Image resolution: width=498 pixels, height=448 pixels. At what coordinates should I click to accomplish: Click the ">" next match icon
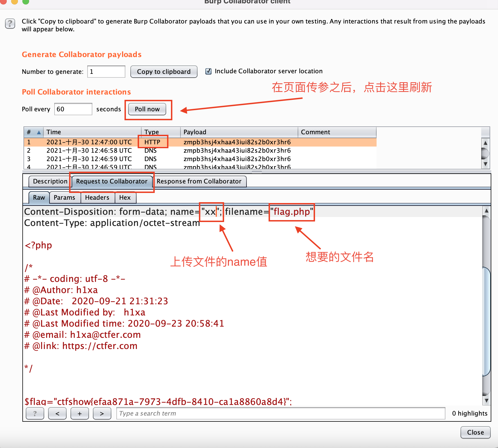coord(102,413)
